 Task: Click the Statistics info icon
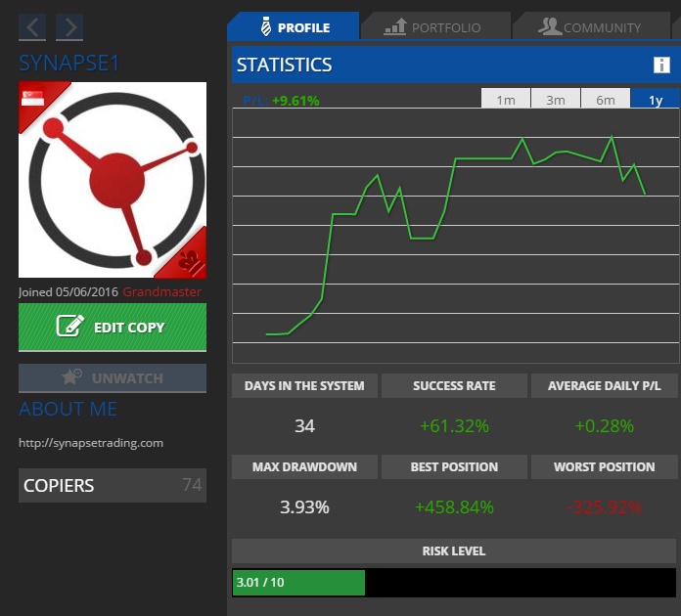point(661,66)
